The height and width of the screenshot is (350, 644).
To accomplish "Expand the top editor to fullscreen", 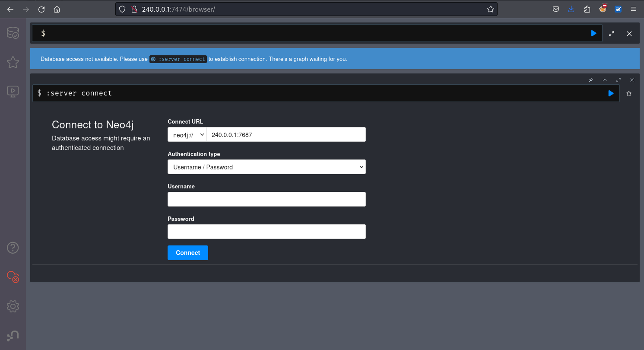I will pos(612,34).
